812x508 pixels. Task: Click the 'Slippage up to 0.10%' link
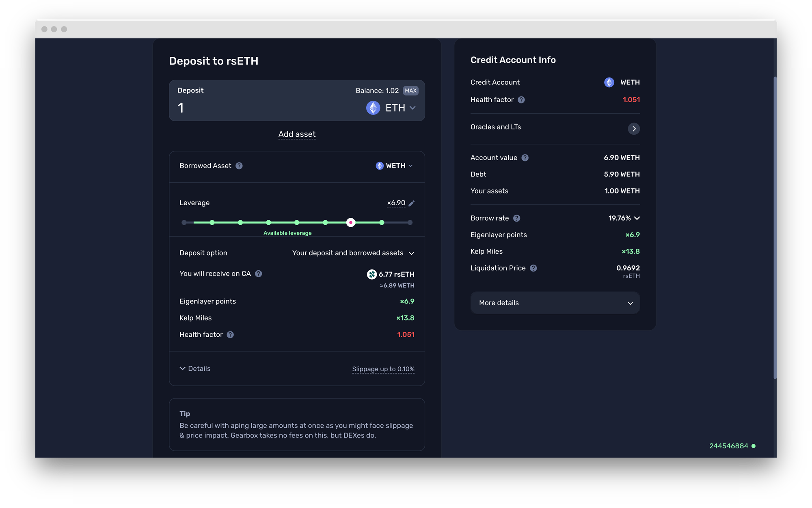[383, 369]
